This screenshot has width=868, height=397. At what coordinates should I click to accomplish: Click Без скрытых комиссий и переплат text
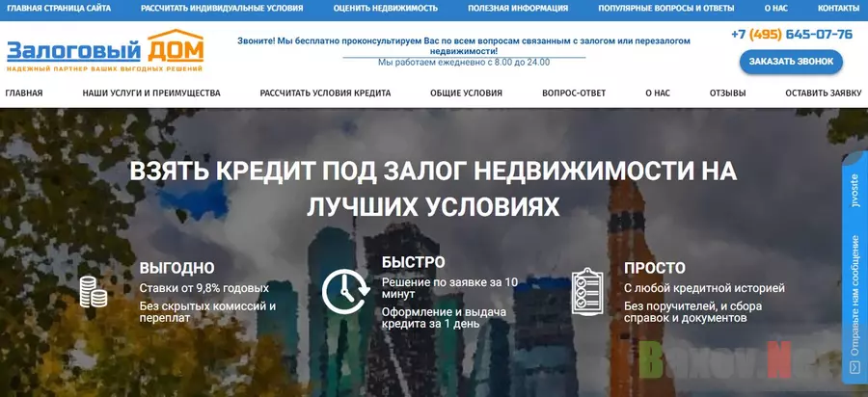[x=207, y=312]
